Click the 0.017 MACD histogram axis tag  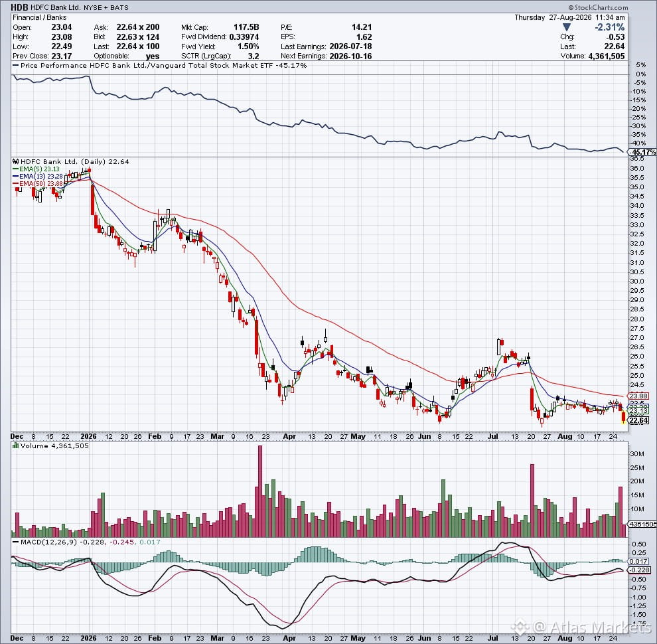(x=638, y=561)
